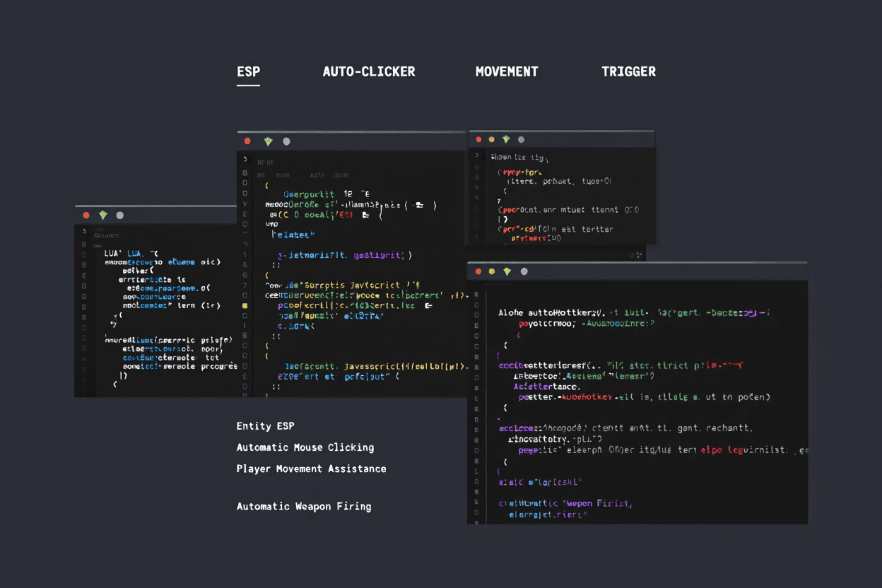This screenshot has height=588, width=882.
Task: Click the Automatic Mouse Clicking label
Action: 305,447
